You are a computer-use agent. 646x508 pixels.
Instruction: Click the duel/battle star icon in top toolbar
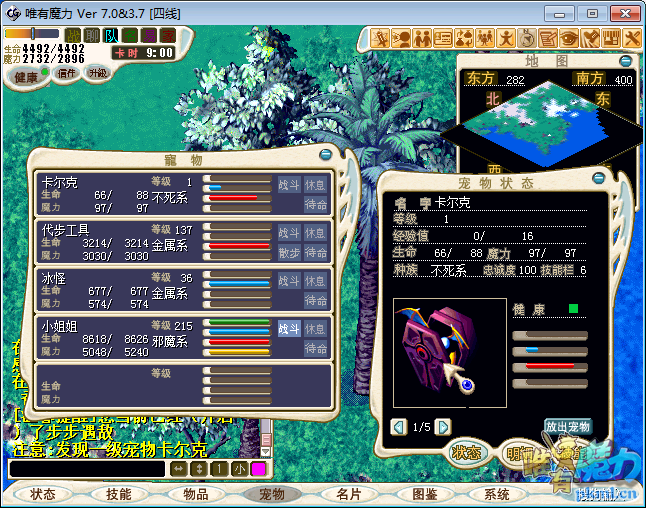(380, 39)
